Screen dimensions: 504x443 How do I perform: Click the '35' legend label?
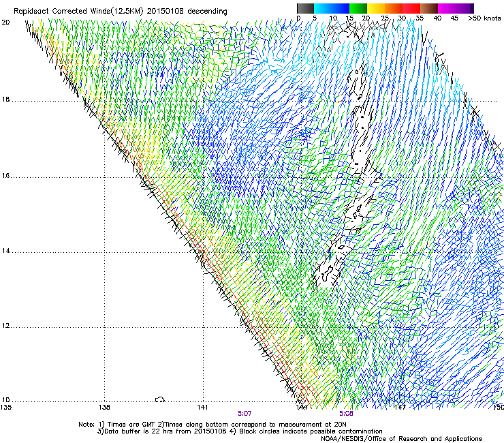pyautogui.click(x=420, y=18)
